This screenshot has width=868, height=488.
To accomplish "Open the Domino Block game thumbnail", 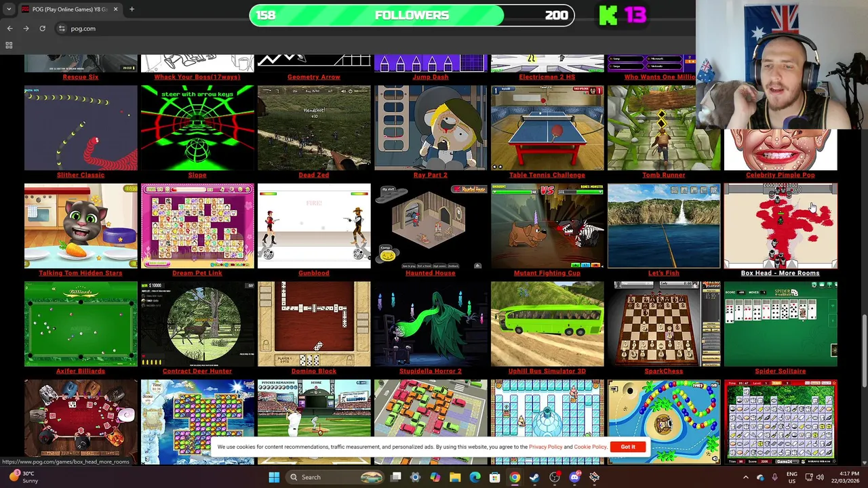I will pyautogui.click(x=314, y=324).
